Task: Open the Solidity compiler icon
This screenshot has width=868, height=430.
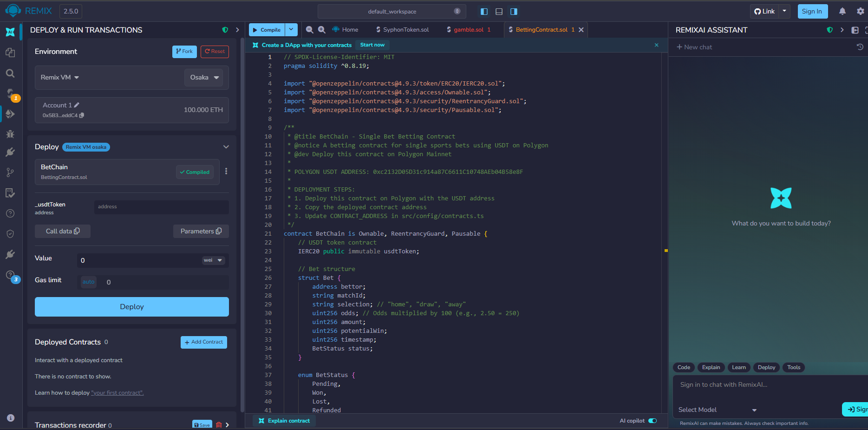Action: click(x=10, y=93)
